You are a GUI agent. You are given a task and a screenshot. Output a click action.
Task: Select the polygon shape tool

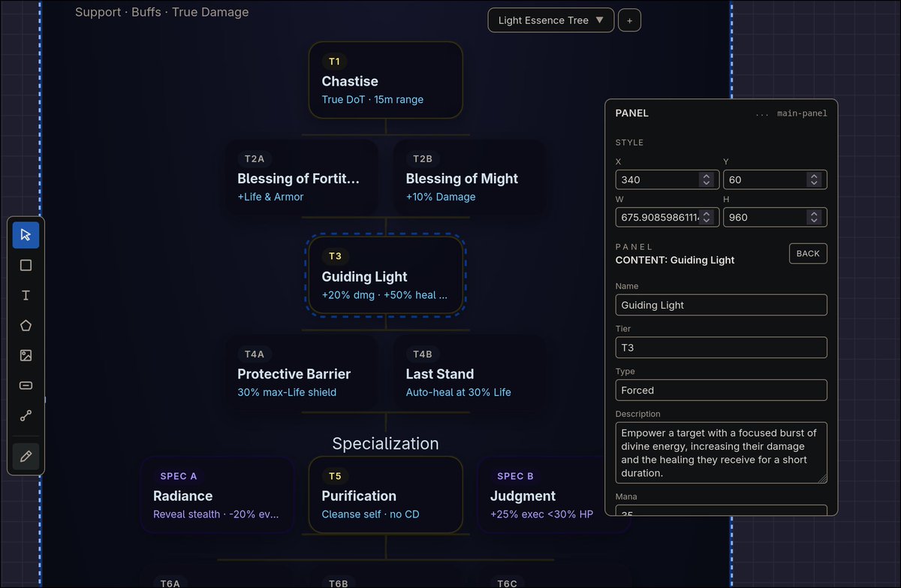pyautogui.click(x=26, y=325)
